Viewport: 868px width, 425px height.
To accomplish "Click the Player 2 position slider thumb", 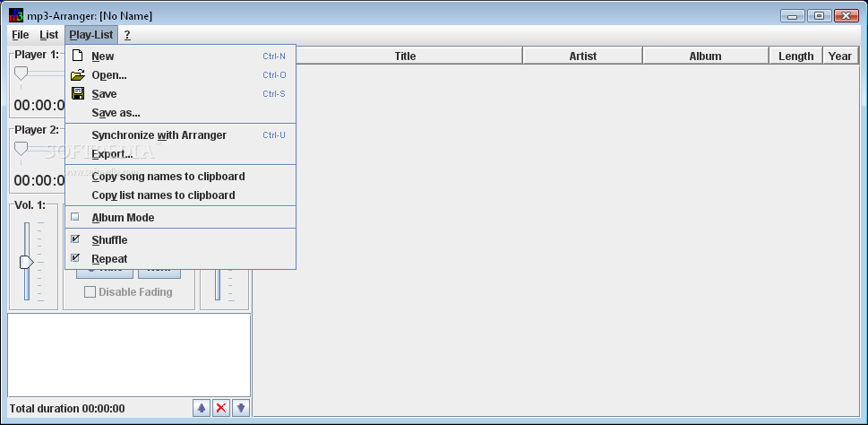I will 21,149.
